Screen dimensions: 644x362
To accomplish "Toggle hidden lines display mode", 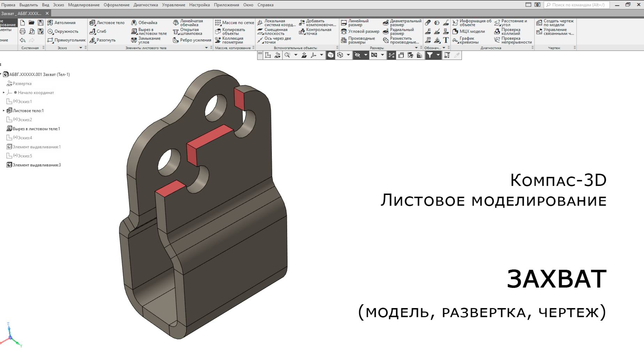I will click(358, 55).
